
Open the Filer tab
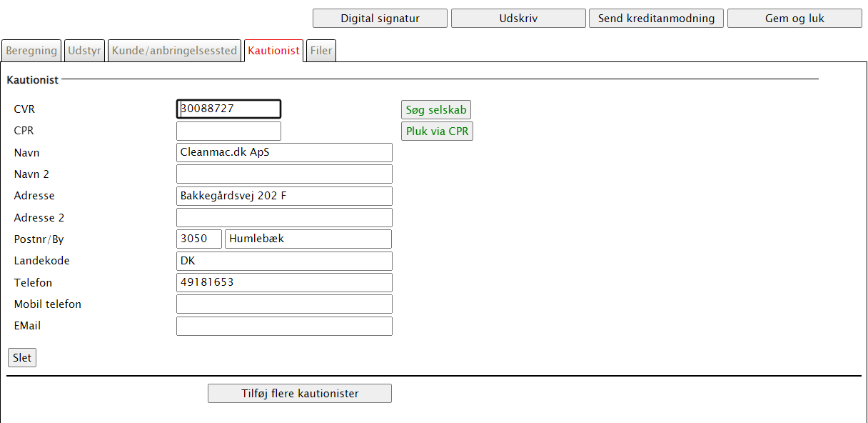[x=321, y=51]
